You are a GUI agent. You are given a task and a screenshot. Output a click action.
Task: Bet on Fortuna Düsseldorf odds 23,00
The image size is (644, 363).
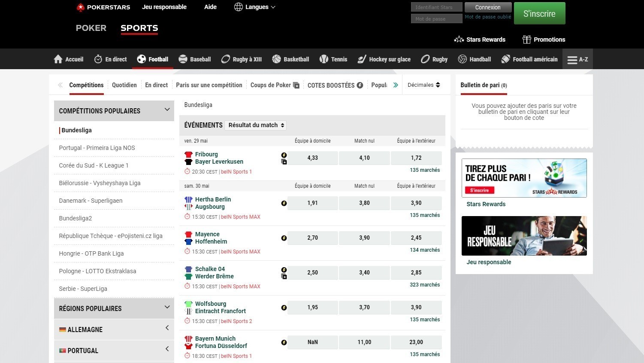[416, 342]
